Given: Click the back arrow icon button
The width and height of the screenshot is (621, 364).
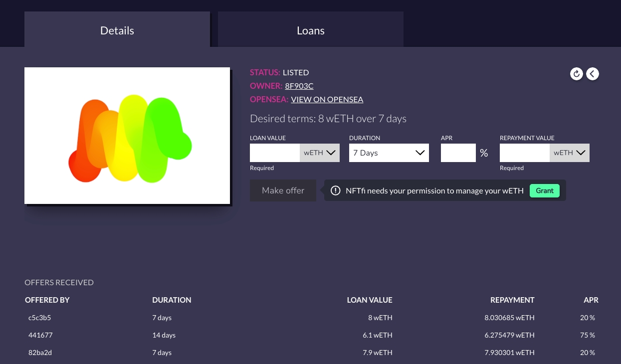Looking at the screenshot, I should click(x=592, y=74).
